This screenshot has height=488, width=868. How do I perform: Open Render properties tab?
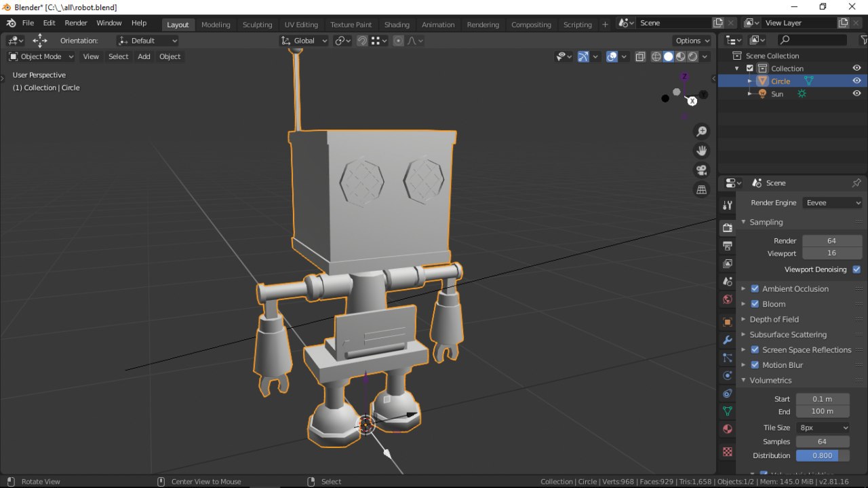click(x=728, y=227)
